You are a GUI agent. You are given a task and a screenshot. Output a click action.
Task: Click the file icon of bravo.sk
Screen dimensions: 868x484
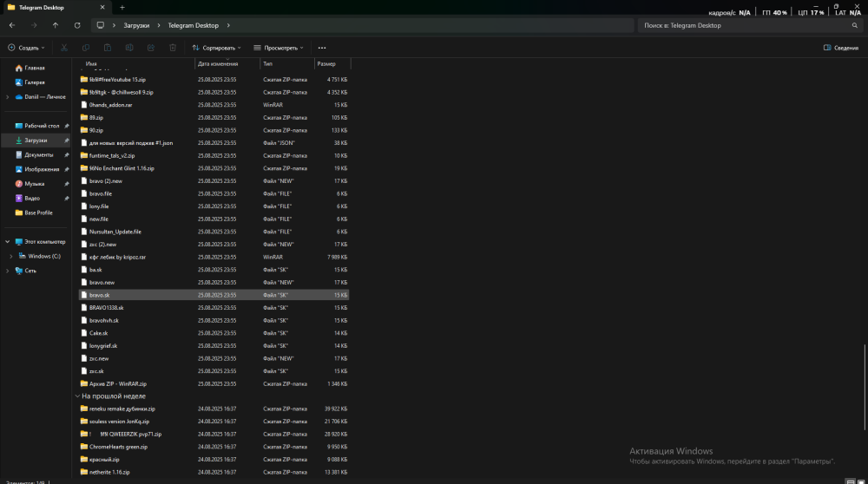click(84, 295)
